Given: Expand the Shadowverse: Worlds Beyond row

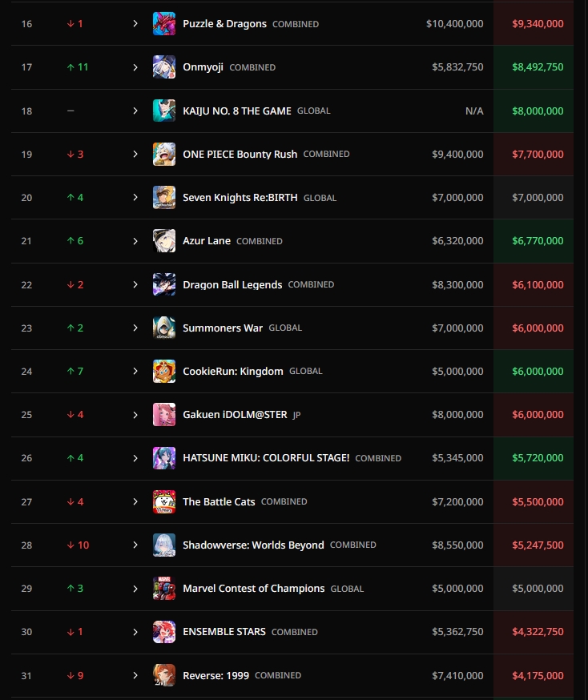Looking at the screenshot, I should point(135,545).
